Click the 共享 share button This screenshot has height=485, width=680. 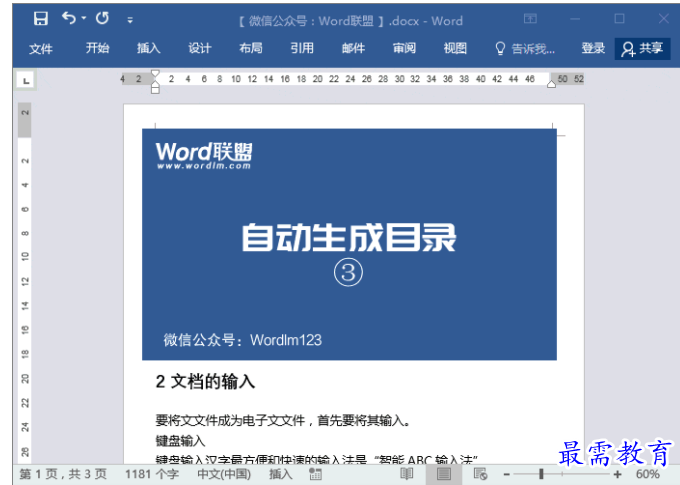point(642,49)
